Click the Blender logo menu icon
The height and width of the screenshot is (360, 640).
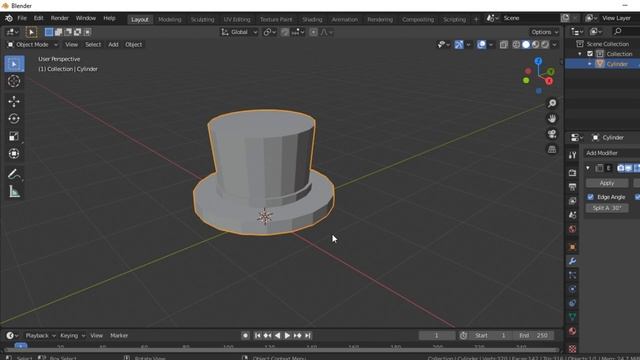pos(9,18)
